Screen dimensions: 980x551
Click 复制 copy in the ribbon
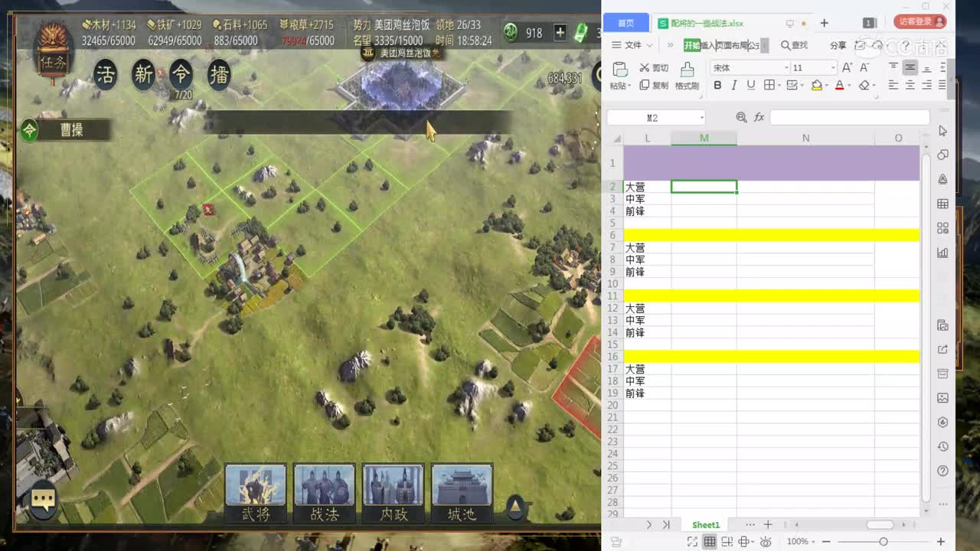coord(654,86)
